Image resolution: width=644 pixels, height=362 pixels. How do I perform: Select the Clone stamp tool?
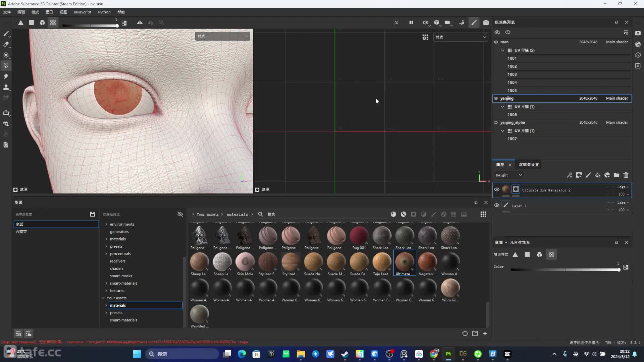[6, 87]
